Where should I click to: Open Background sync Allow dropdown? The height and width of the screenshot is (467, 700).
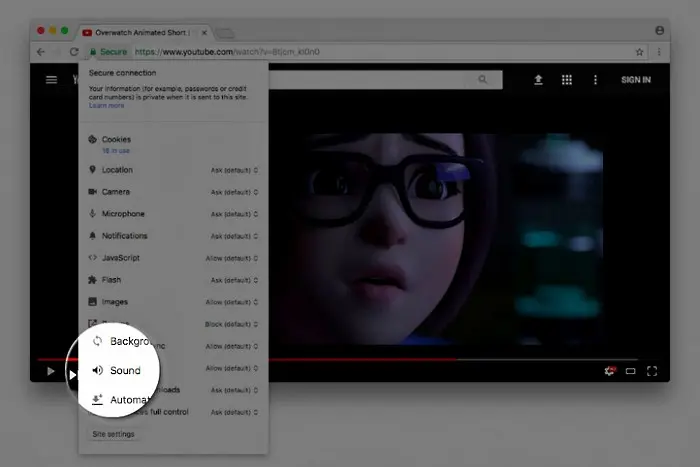[x=232, y=346]
